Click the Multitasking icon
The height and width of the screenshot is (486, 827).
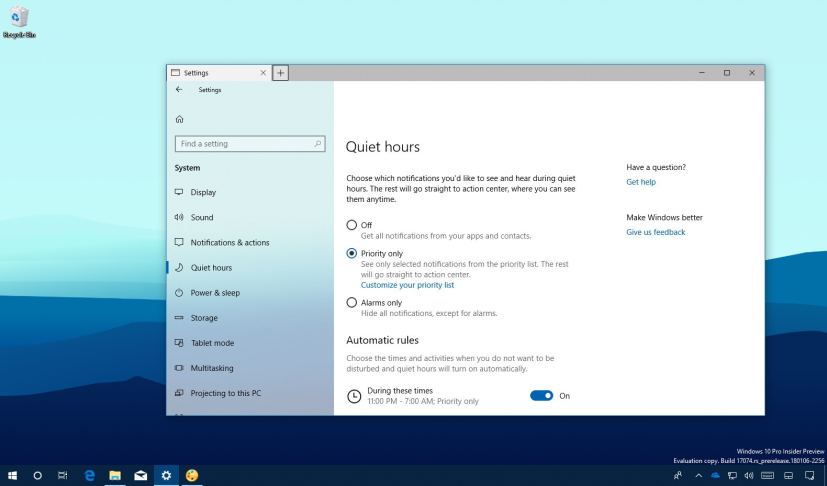179,368
